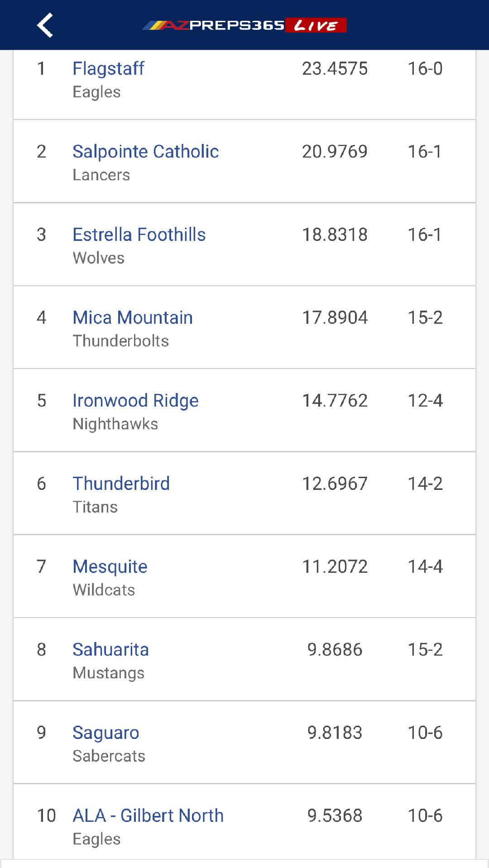Open Salpointe Catholic team page
The height and width of the screenshot is (868, 489).
click(145, 152)
